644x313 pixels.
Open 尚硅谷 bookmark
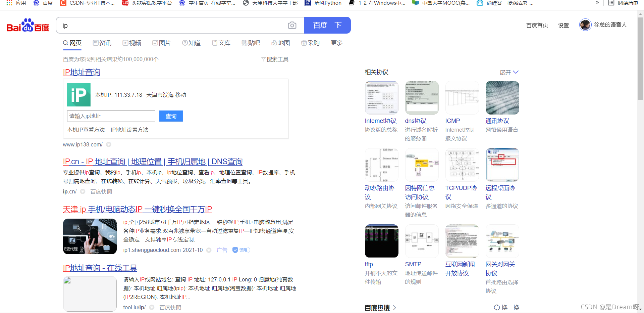pos(505,3)
